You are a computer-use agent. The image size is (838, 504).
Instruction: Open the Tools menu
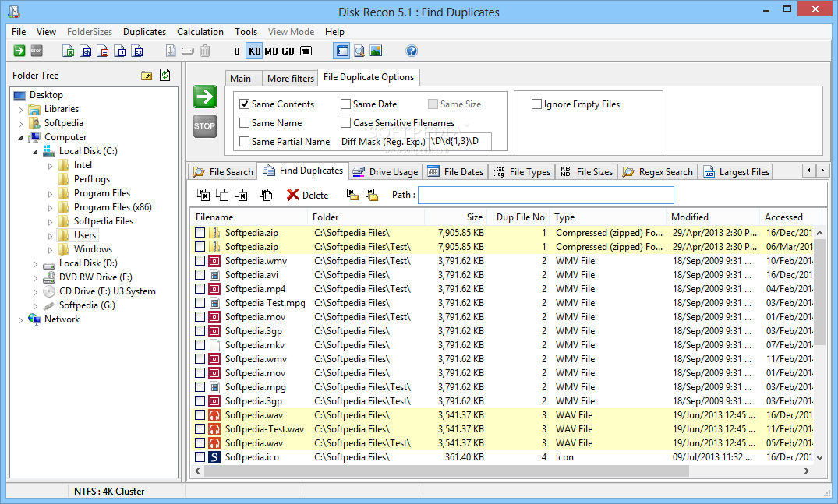click(246, 31)
